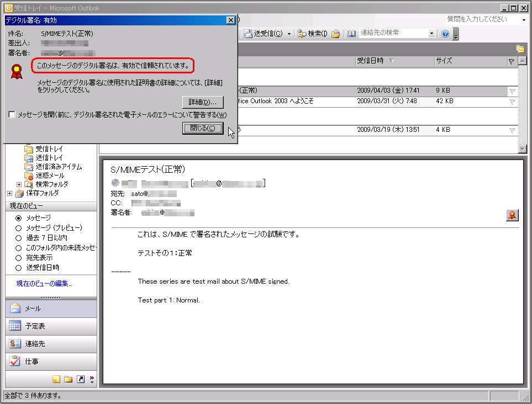
Task: Click the navigation pane splitter grip dots
Action: point(51,297)
